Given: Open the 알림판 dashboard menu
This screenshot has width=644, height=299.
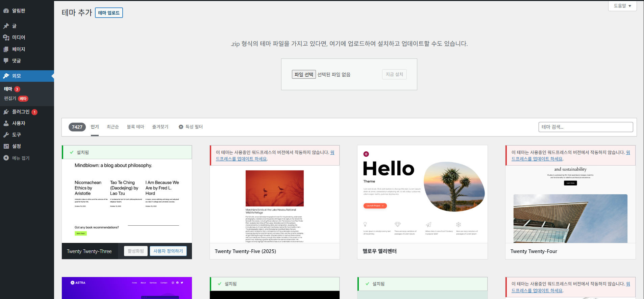Looking at the screenshot, I should (27, 11).
